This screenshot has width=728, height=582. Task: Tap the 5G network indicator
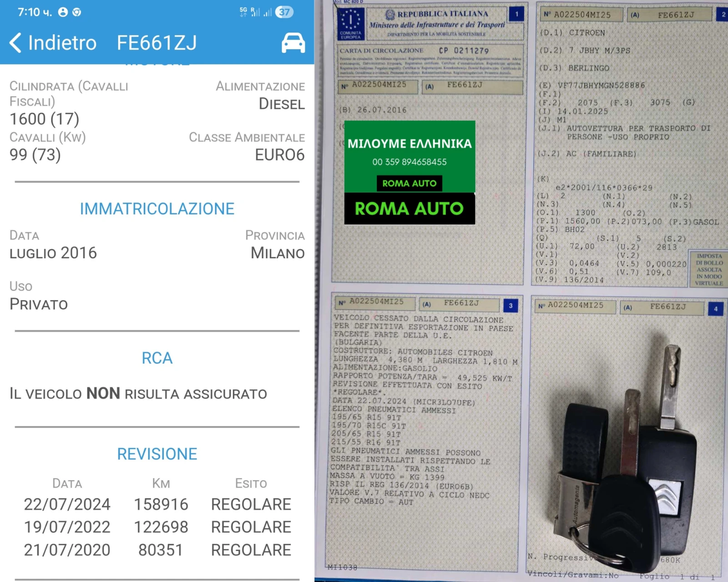coord(244,12)
